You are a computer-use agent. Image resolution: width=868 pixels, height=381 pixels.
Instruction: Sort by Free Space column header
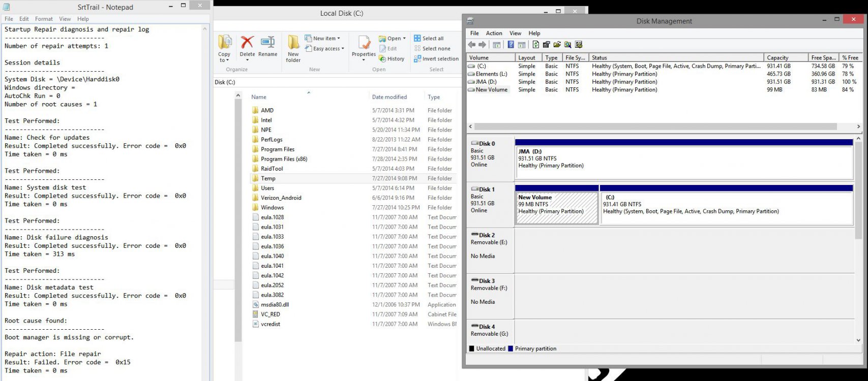[x=823, y=58]
